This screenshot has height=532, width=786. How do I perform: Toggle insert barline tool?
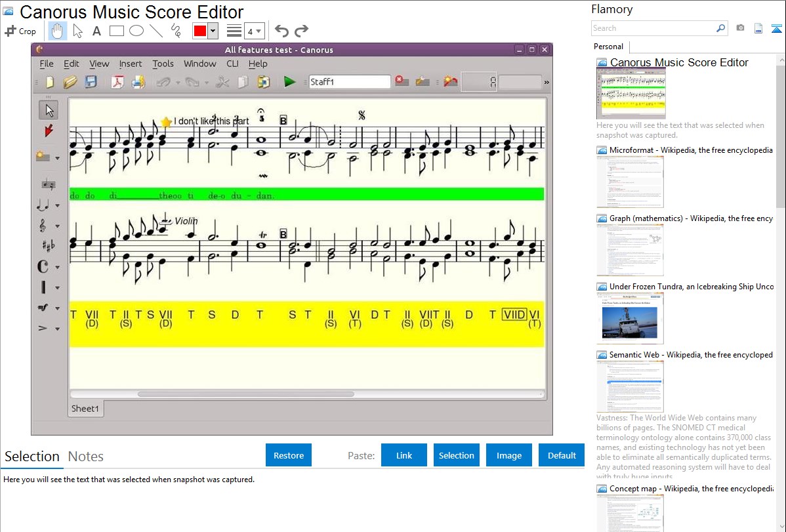point(43,287)
